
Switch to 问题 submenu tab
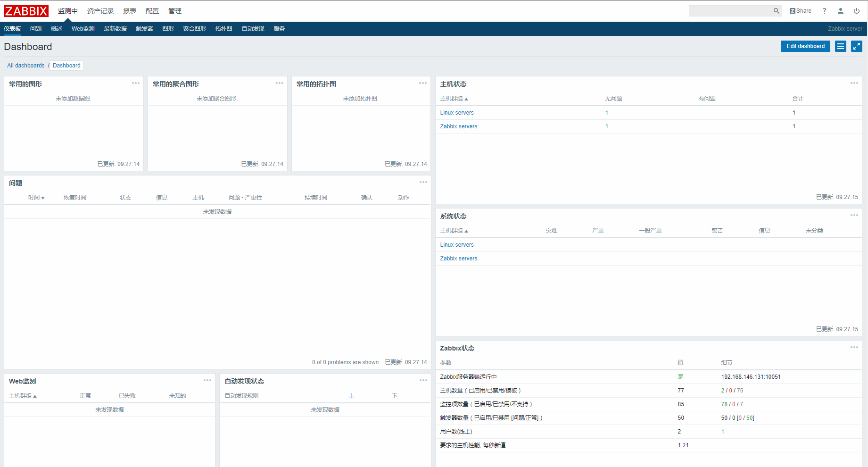pos(36,29)
